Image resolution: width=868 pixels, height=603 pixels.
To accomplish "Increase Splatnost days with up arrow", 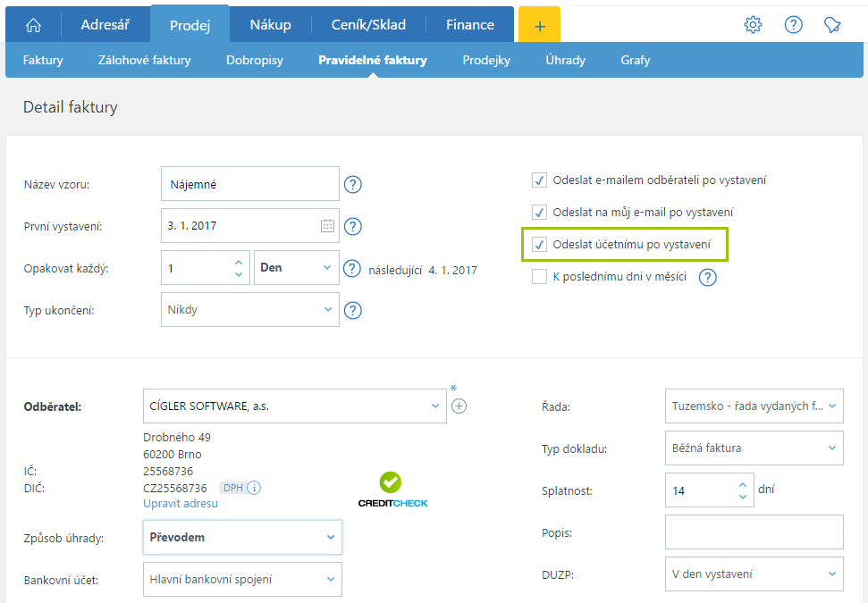I will pyautogui.click(x=743, y=484).
